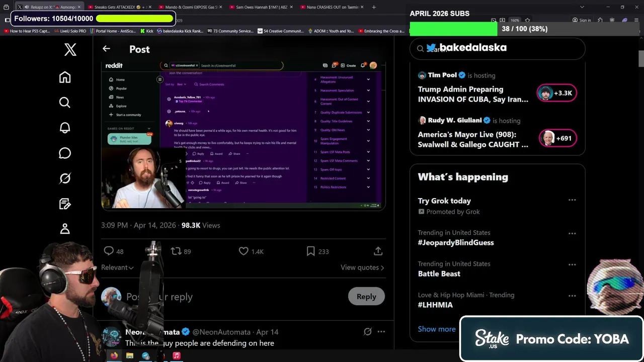
Task: Open the #JeopardyBlindGuess trending topic
Action: pyautogui.click(x=456, y=242)
